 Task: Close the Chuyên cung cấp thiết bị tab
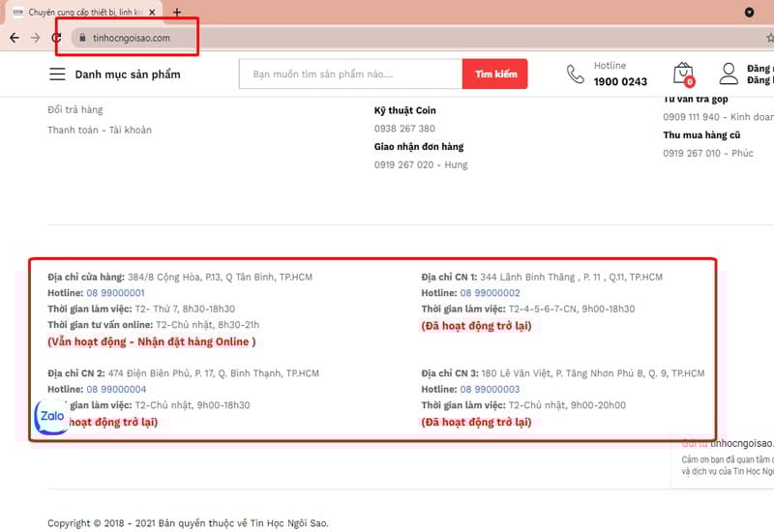(152, 13)
